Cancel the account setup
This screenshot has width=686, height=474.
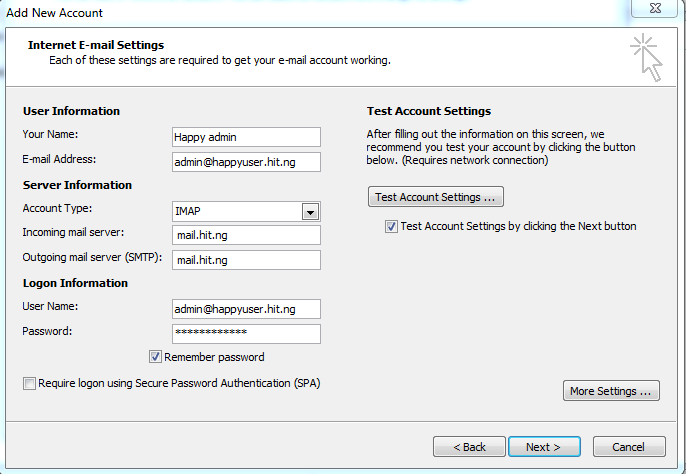629,446
